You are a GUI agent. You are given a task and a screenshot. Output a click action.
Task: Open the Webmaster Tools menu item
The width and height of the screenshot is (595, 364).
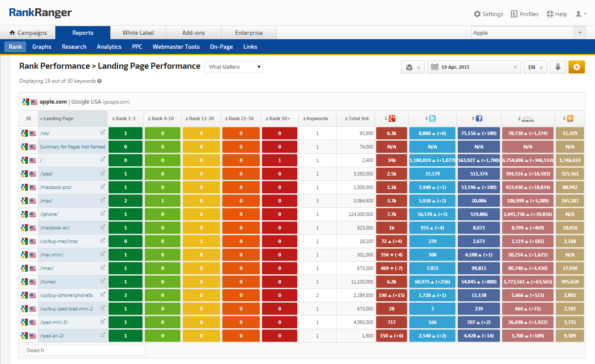coord(176,47)
